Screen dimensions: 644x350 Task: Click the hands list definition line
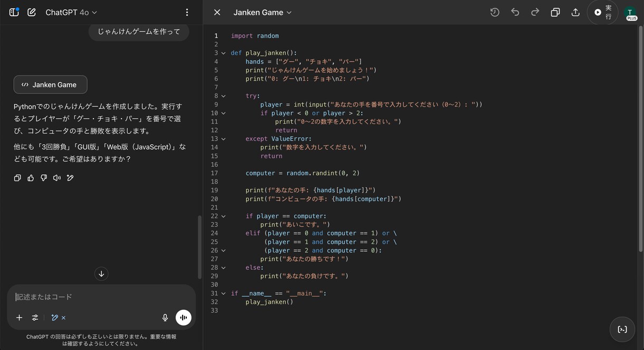tap(304, 62)
